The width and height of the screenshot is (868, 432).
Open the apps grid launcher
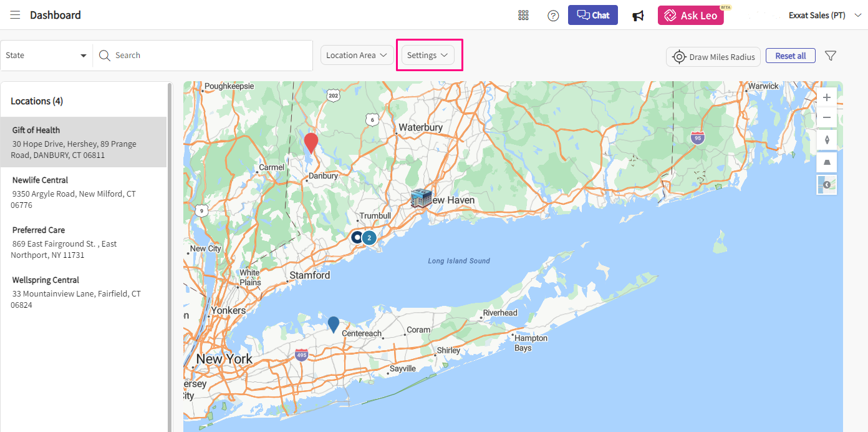coord(523,16)
